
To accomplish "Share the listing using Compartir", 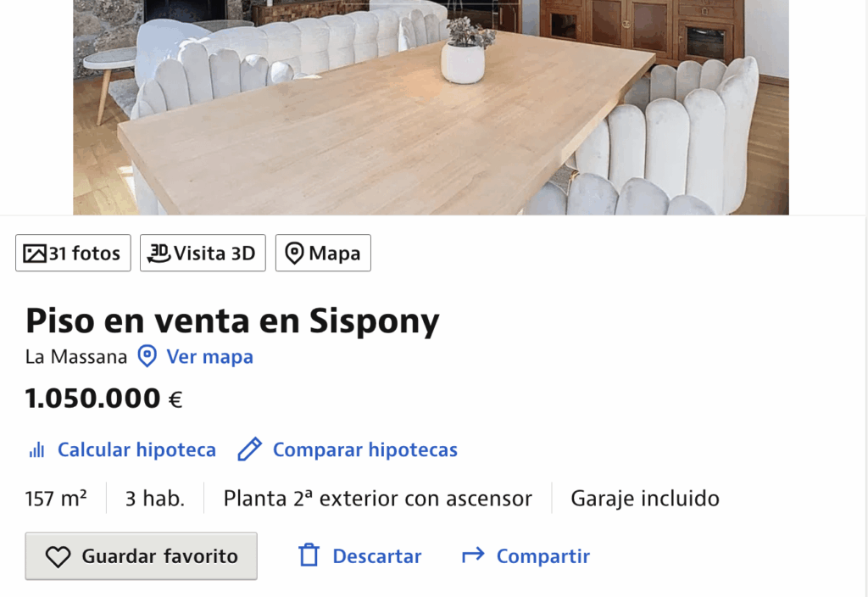I will (542, 555).
